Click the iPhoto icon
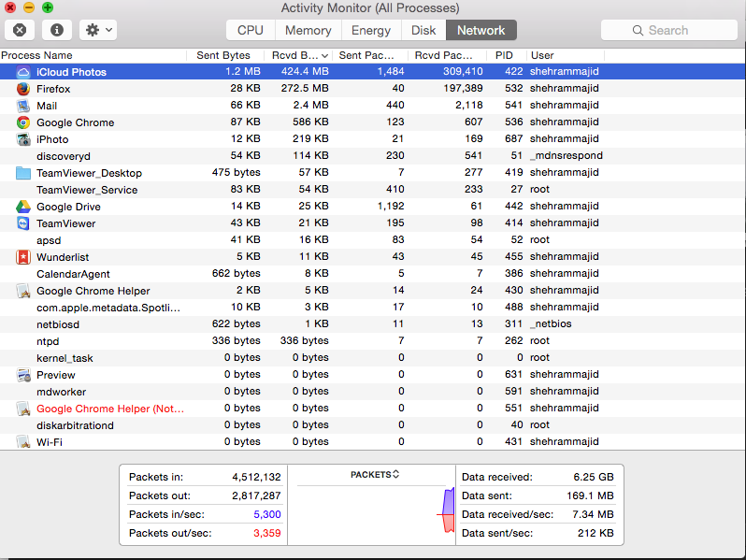The height and width of the screenshot is (560, 746). point(23,139)
